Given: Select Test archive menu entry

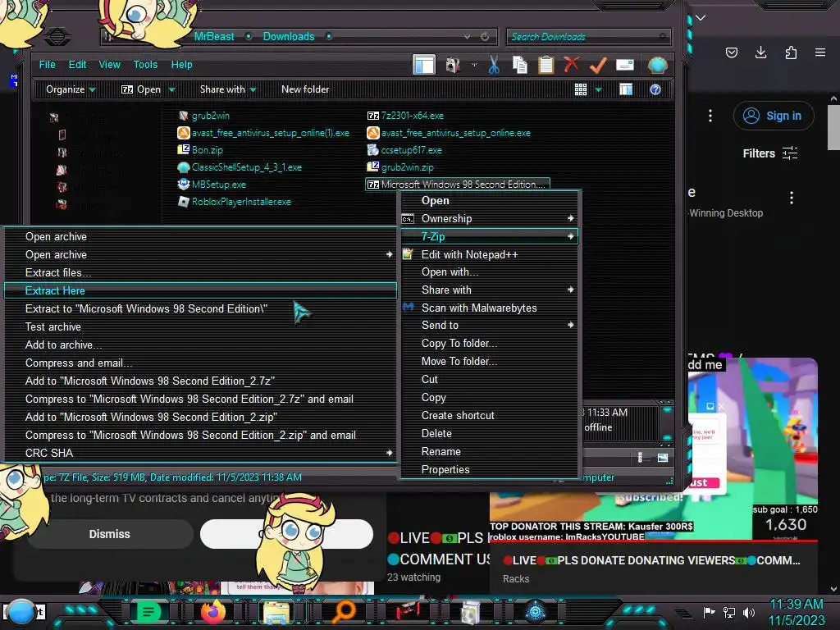Looking at the screenshot, I should point(200,326).
